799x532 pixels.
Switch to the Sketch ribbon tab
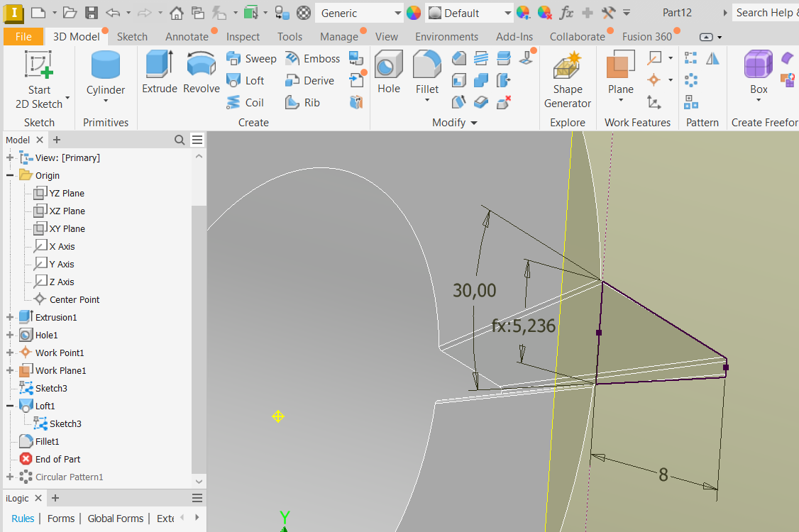coord(132,36)
